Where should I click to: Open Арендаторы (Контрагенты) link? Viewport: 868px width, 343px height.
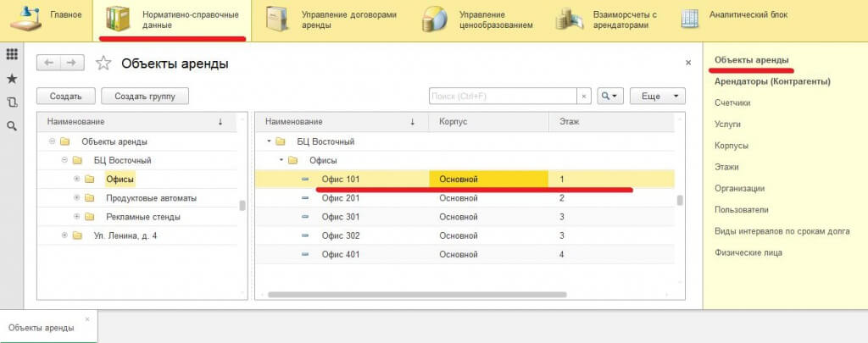click(772, 81)
